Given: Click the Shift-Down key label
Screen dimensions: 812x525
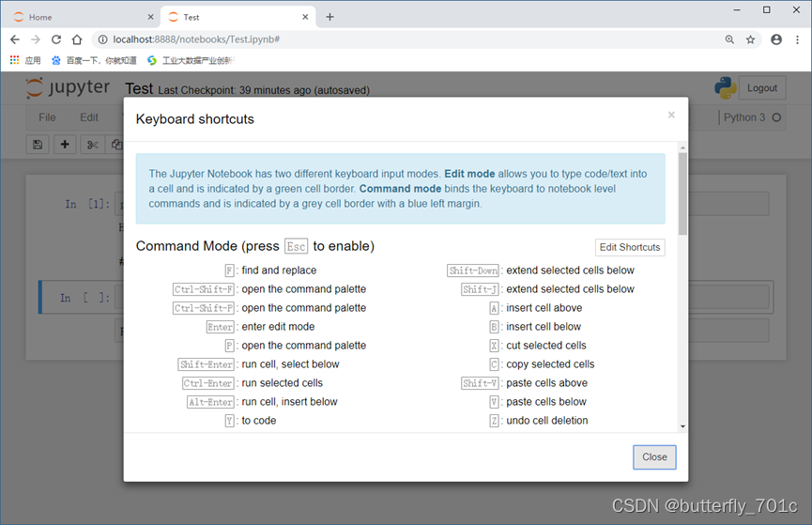Looking at the screenshot, I should [x=473, y=270].
